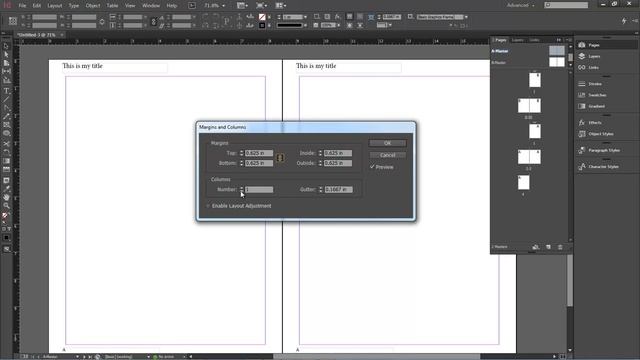640x360 pixels.
Task: Select the Rectangle Frame tool
Action: click(x=6, y=125)
